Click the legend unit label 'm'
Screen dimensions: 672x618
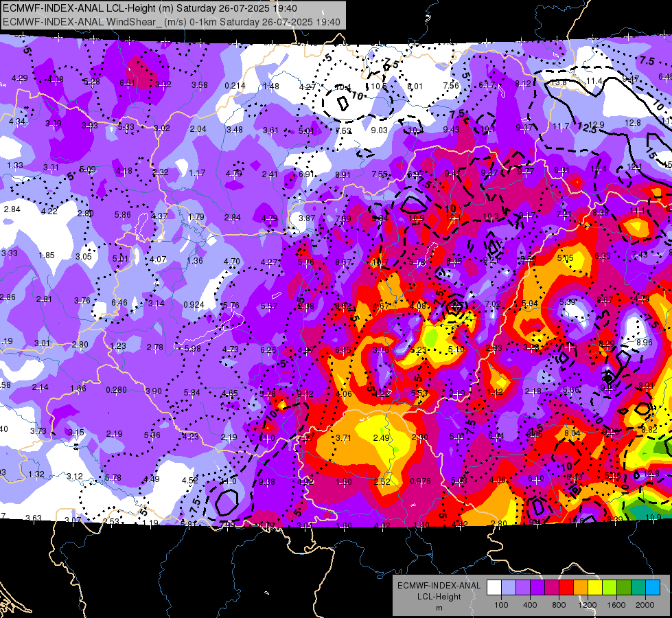pyautogui.click(x=439, y=608)
